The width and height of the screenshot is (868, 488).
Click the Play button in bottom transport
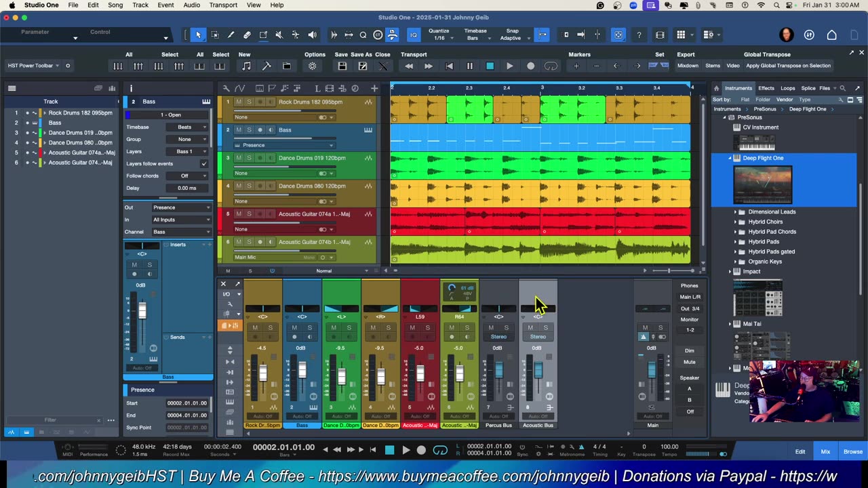click(406, 449)
